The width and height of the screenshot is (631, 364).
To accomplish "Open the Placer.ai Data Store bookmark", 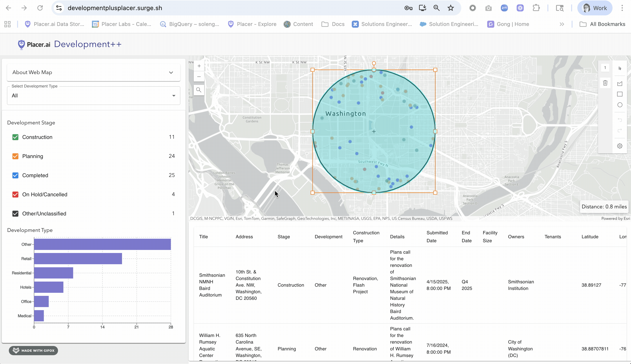I will pos(55,24).
